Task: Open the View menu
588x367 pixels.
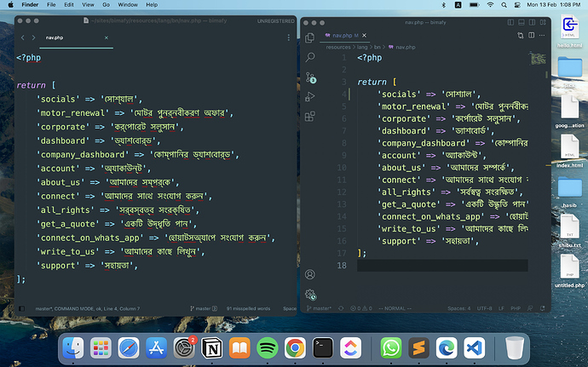Action: (x=88, y=5)
